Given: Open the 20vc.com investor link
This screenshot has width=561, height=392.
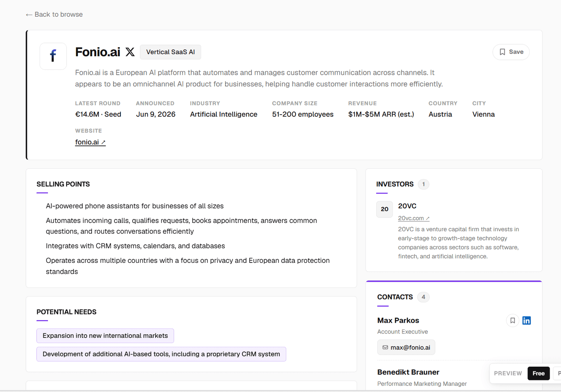Looking at the screenshot, I should click(414, 218).
